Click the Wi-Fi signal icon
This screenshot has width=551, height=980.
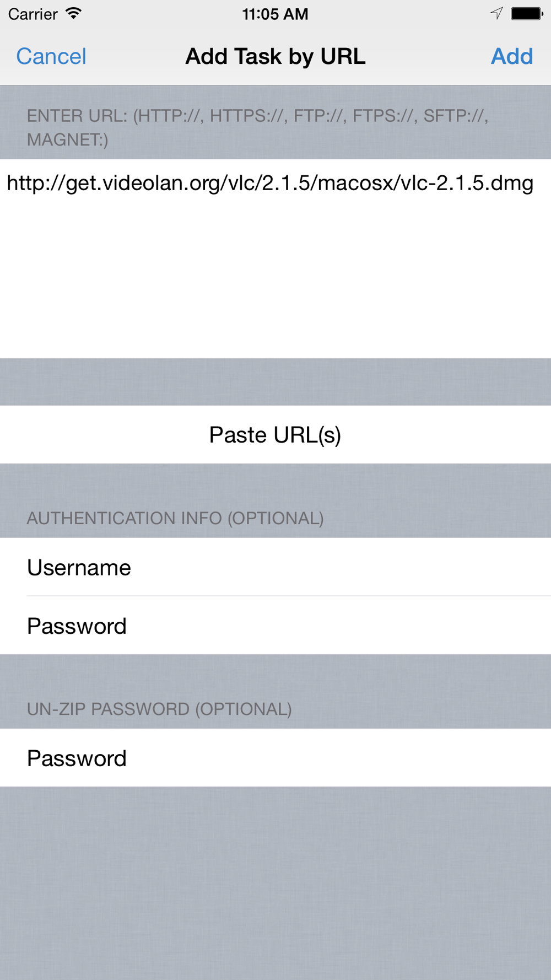73,14
